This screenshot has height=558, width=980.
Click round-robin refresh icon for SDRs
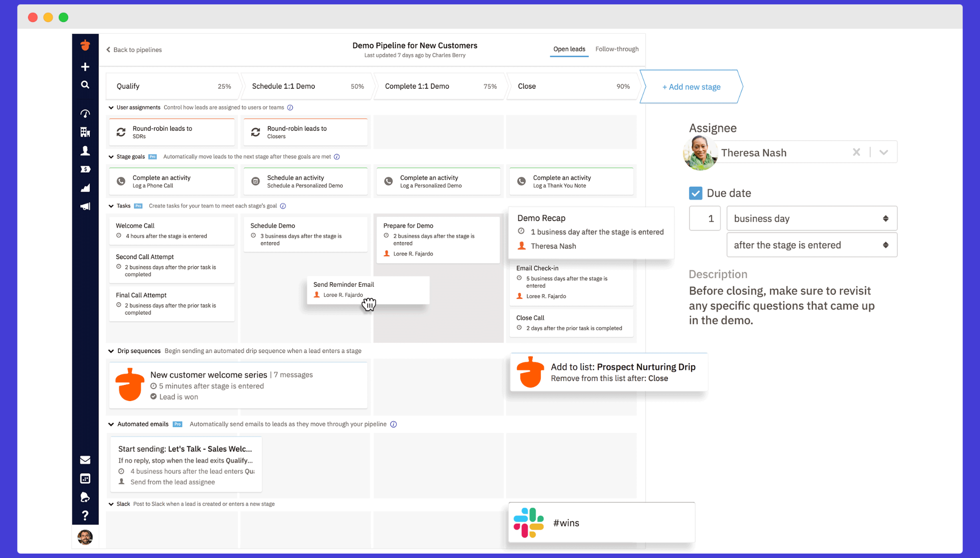tap(121, 132)
